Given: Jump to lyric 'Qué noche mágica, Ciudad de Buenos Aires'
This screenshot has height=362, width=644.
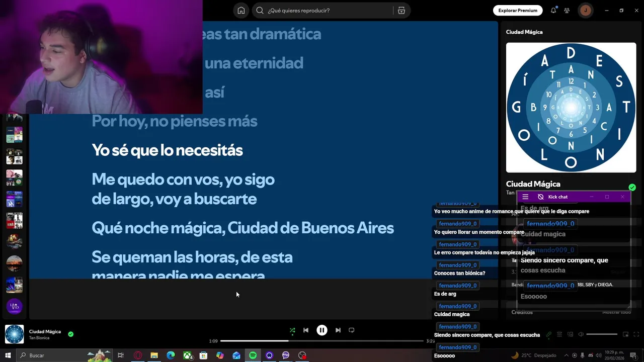Looking at the screenshot, I should tap(243, 228).
